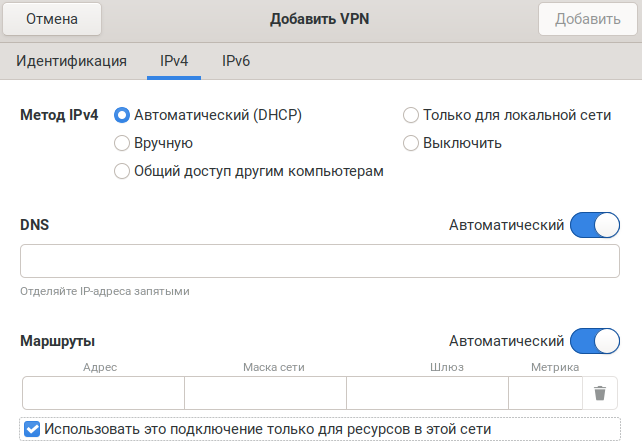Click the Шлюз gateway field

[x=427, y=393]
